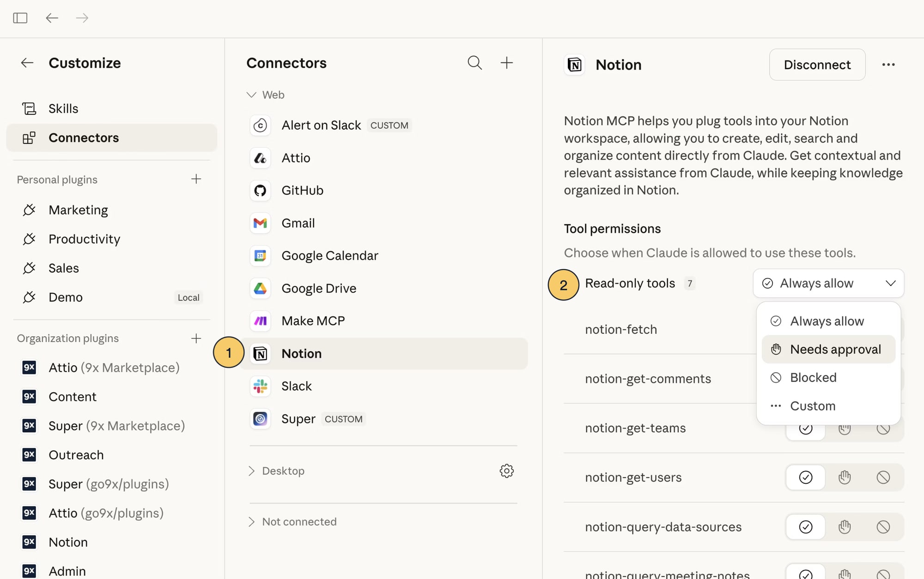The width and height of the screenshot is (924, 579).
Task: Open the Content organization plugin
Action: tap(112, 397)
